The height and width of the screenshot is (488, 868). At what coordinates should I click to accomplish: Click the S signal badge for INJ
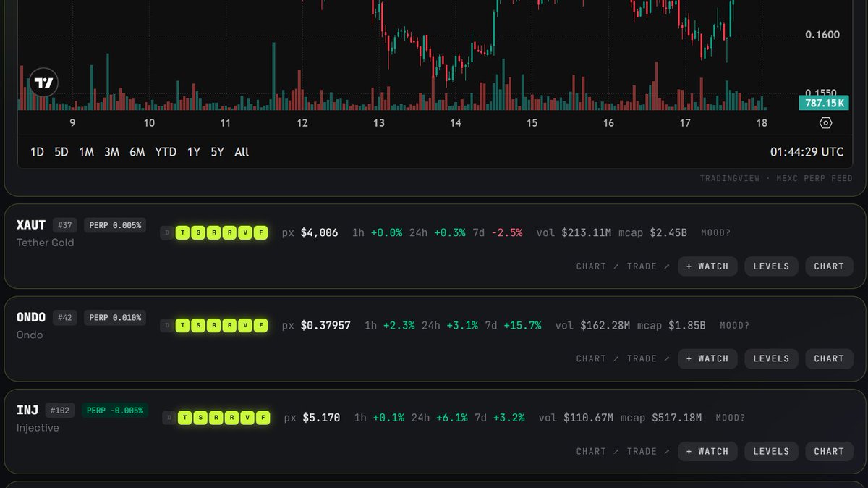200,418
